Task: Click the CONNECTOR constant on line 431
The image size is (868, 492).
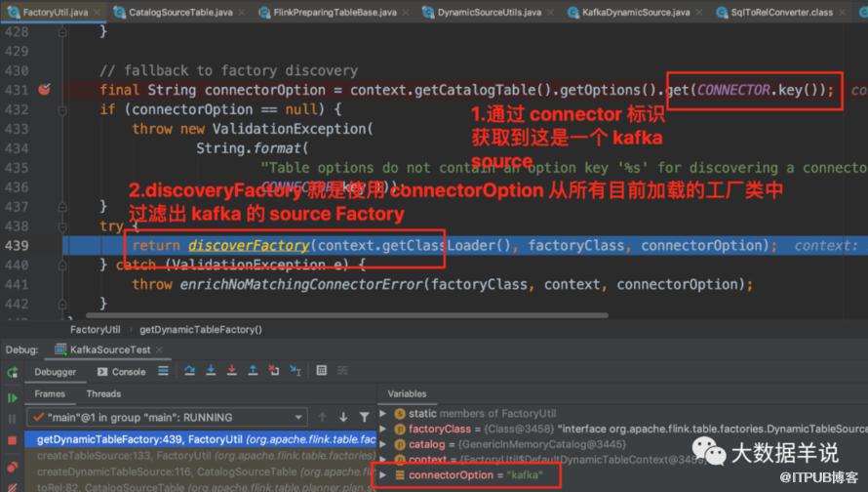Action: tap(733, 90)
